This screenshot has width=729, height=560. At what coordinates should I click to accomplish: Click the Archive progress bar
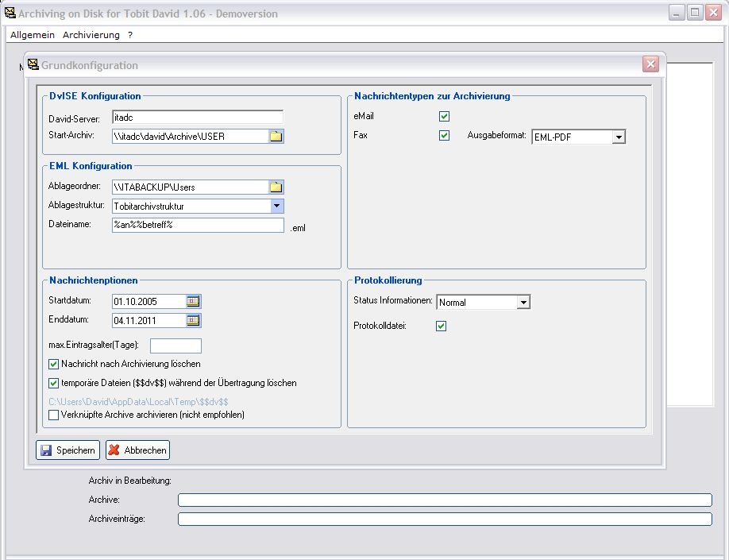click(445, 500)
